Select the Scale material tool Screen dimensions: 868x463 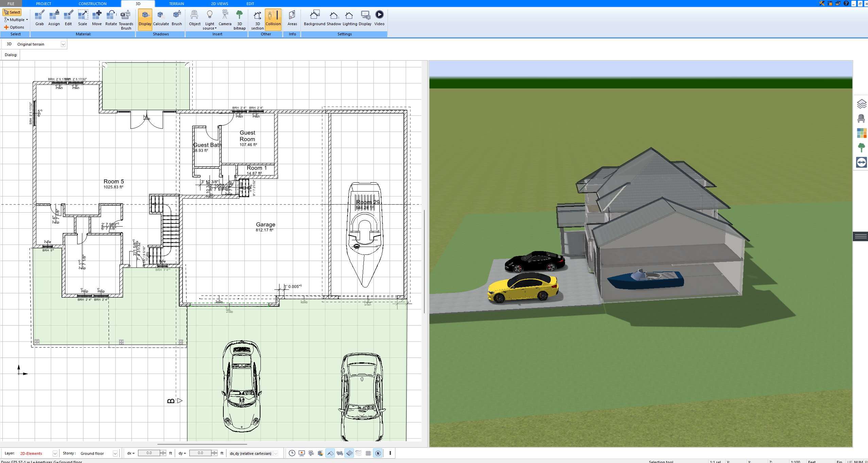82,18
